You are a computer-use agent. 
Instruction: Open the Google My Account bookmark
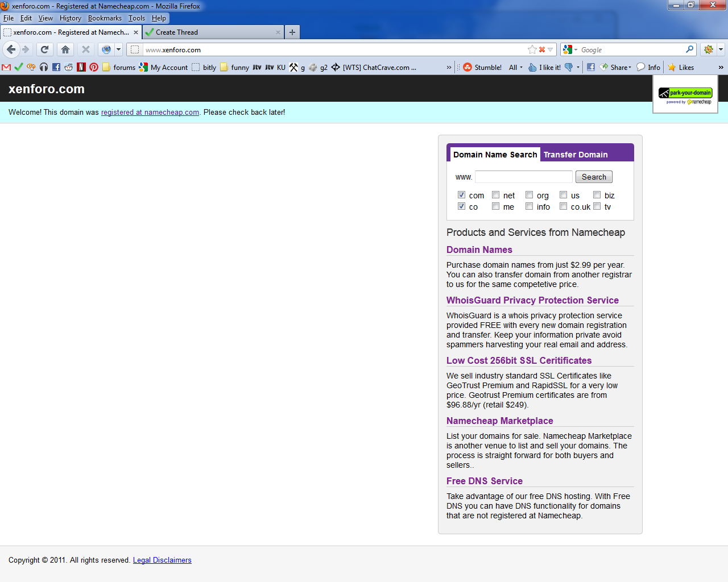click(x=163, y=67)
